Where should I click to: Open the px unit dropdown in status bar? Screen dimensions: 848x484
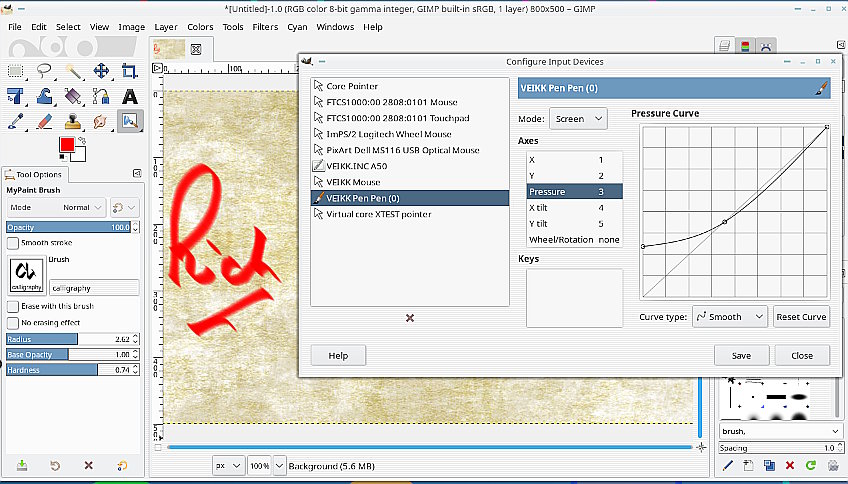click(x=228, y=466)
